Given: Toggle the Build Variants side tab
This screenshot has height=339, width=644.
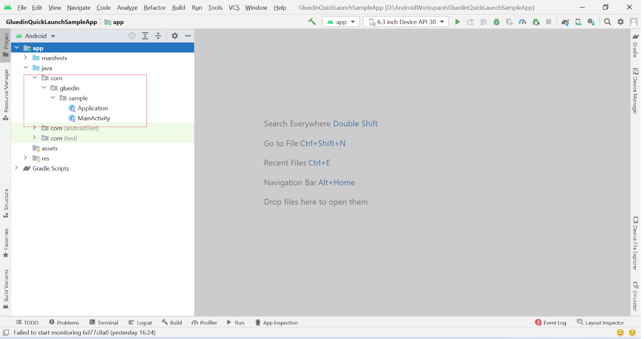Looking at the screenshot, I should click(x=6, y=289).
